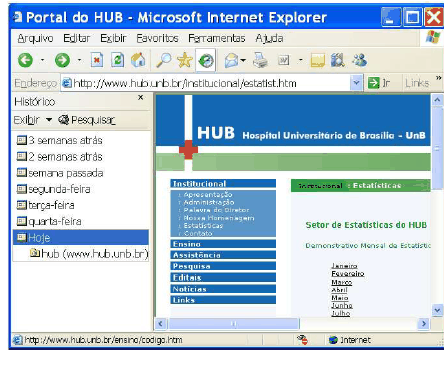The height and width of the screenshot is (370, 444).
Task: Click the green Back arrow button
Action: tap(25, 60)
